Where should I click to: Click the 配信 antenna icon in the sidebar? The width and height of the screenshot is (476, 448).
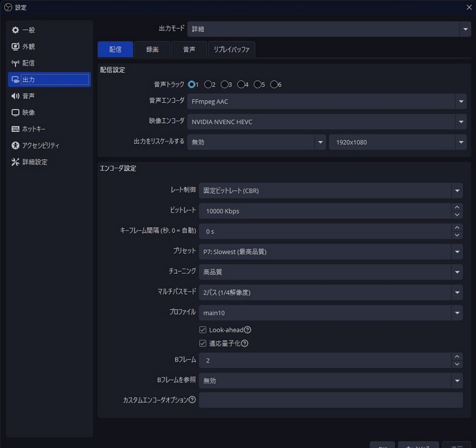15,63
